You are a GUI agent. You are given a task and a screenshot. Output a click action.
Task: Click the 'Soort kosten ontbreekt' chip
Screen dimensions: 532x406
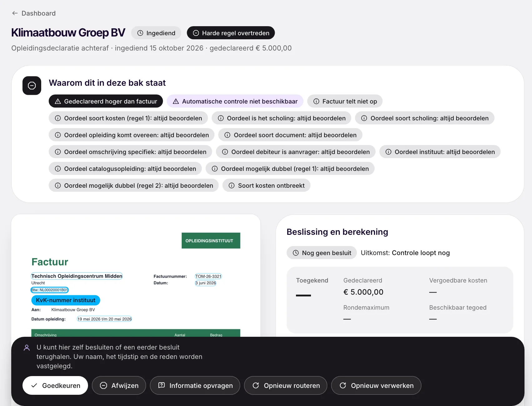tap(266, 185)
